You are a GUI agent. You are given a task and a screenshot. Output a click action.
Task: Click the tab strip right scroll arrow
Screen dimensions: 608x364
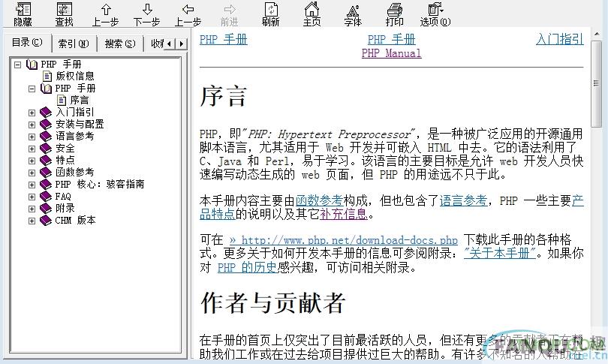pos(181,44)
